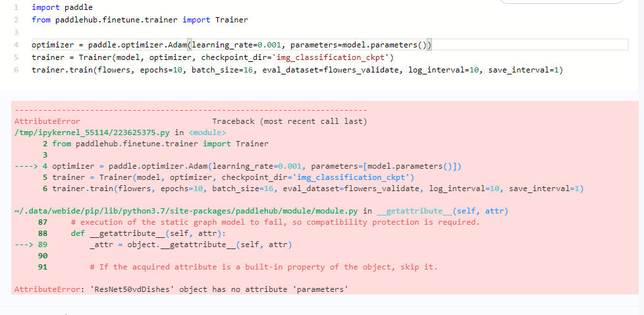This screenshot has height=315, width=644.
Task: Click traceback line 5 with Trainer checkpoint_dir
Action: (228, 177)
